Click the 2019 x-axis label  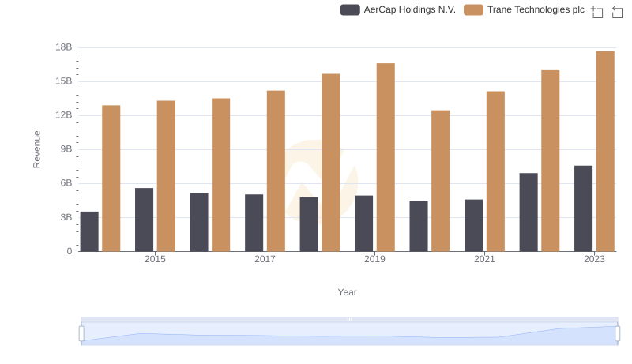374,259
